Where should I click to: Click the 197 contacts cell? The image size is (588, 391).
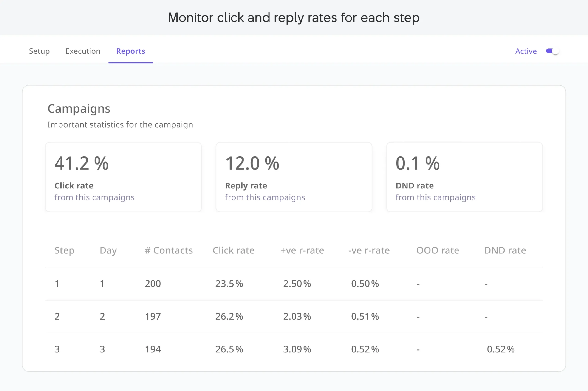153,316
